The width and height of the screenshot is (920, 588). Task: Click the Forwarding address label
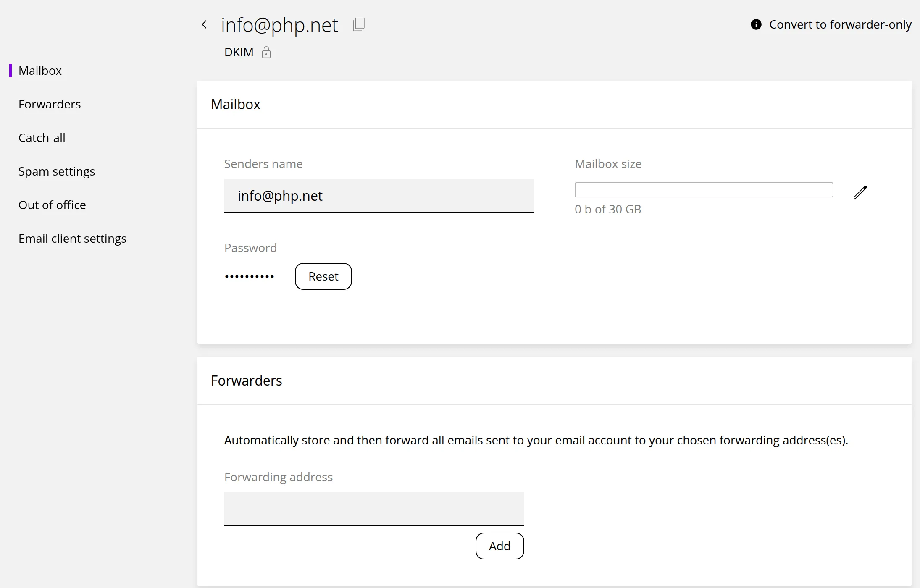[x=279, y=477]
